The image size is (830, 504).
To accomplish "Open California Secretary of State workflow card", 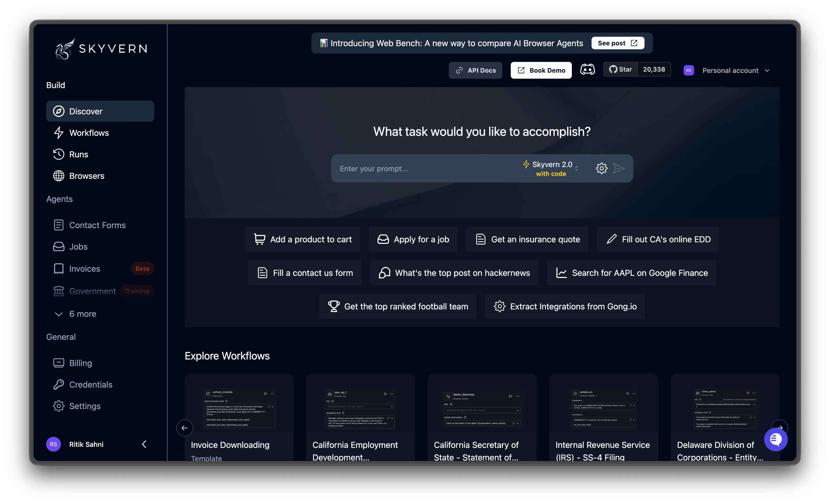I will [482, 417].
